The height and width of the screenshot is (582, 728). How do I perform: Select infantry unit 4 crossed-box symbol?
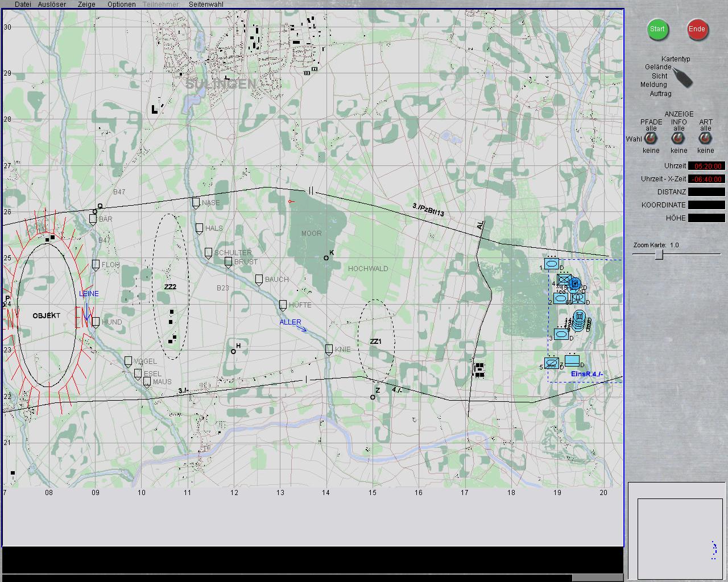564,280
